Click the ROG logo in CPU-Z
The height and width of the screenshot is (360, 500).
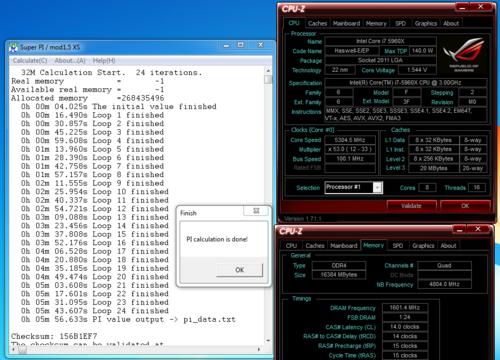tap(464, 54)
